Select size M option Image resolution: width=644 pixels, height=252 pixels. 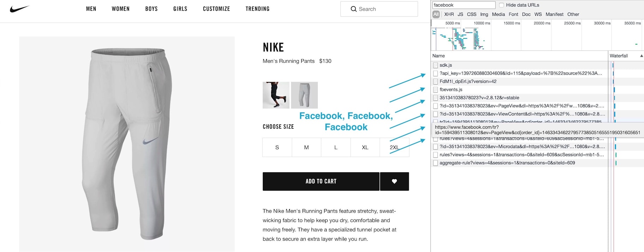pos(306,147)
